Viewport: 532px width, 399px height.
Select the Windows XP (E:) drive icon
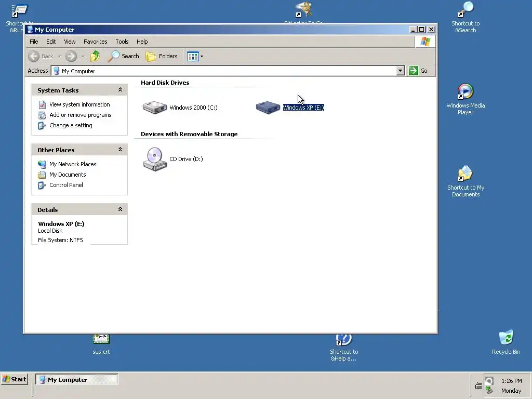tap(268, 108)
